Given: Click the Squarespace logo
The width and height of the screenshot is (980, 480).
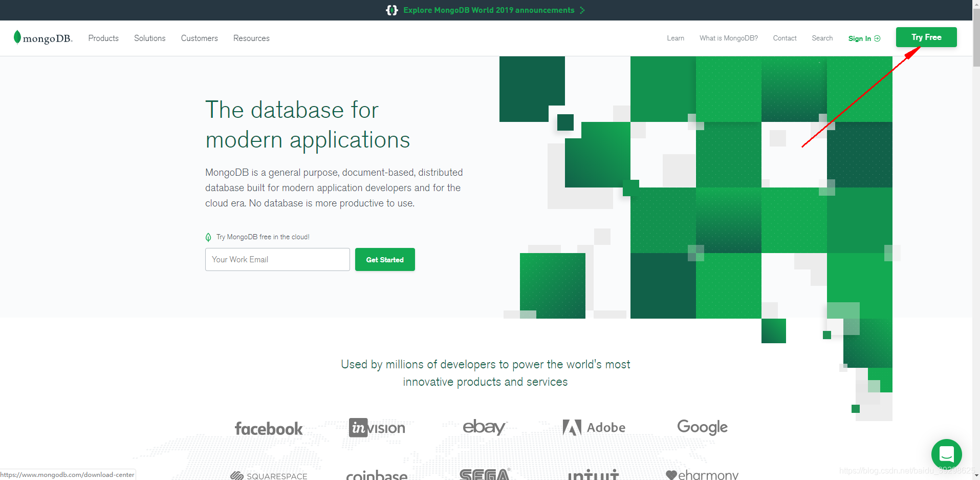Looking at the screenshot, I should [x=269, y=475].
